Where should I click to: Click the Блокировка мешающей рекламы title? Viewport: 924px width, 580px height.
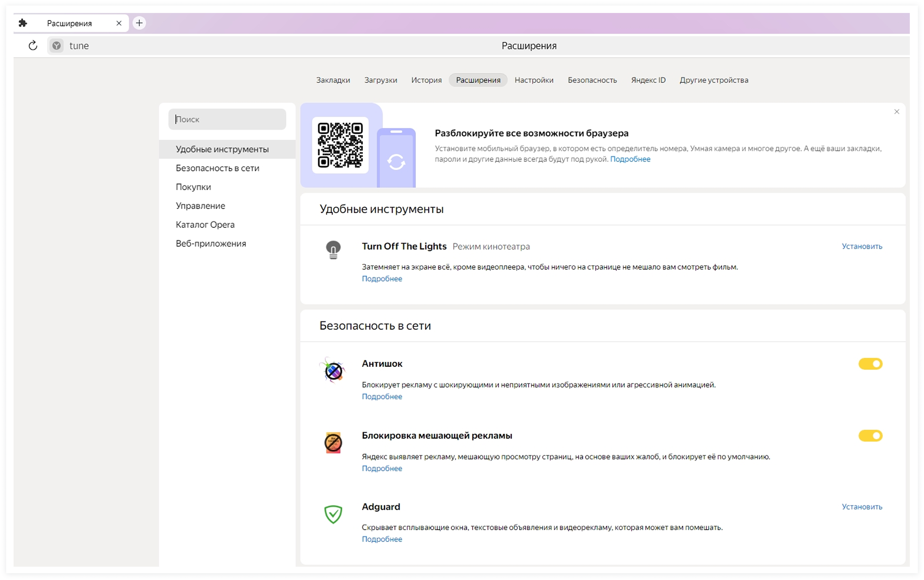coord(437,436)
